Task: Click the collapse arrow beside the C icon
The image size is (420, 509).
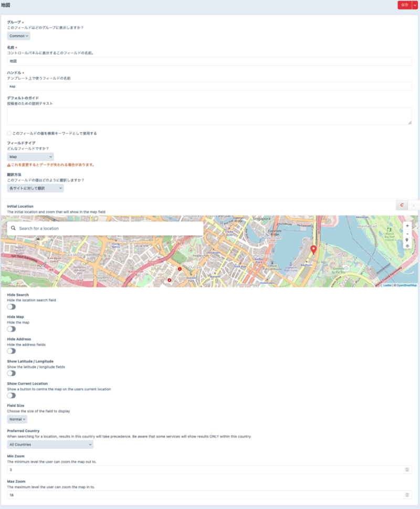Action: 414,205
